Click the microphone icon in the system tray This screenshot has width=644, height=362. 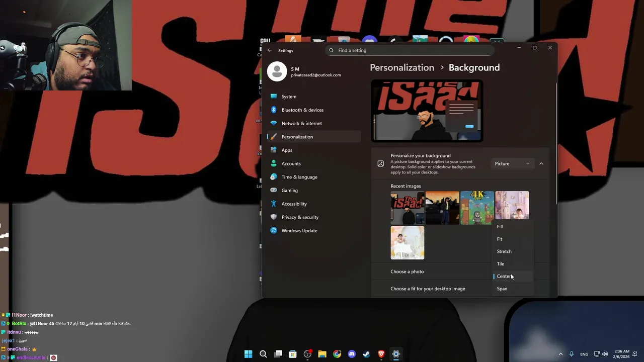point(572,354)
